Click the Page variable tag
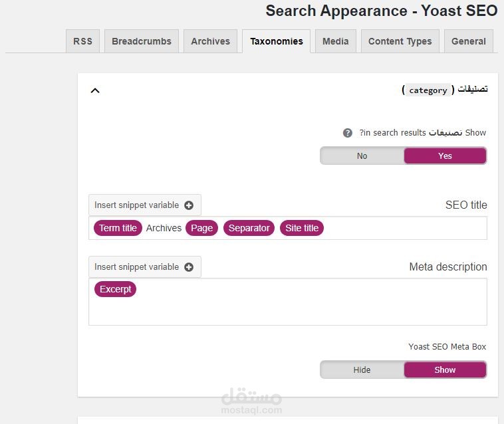This screenshot has height=424, width=504. coord(201,228)
